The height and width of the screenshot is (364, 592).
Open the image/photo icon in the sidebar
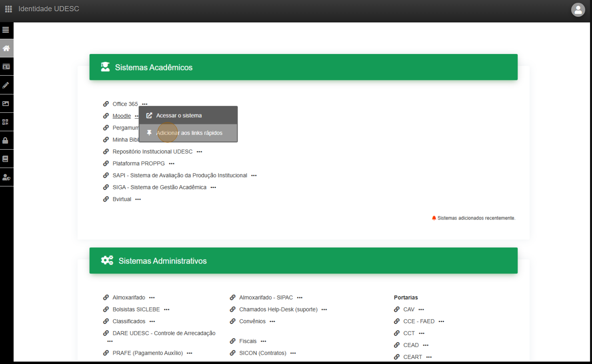click(x=6, y=104)
